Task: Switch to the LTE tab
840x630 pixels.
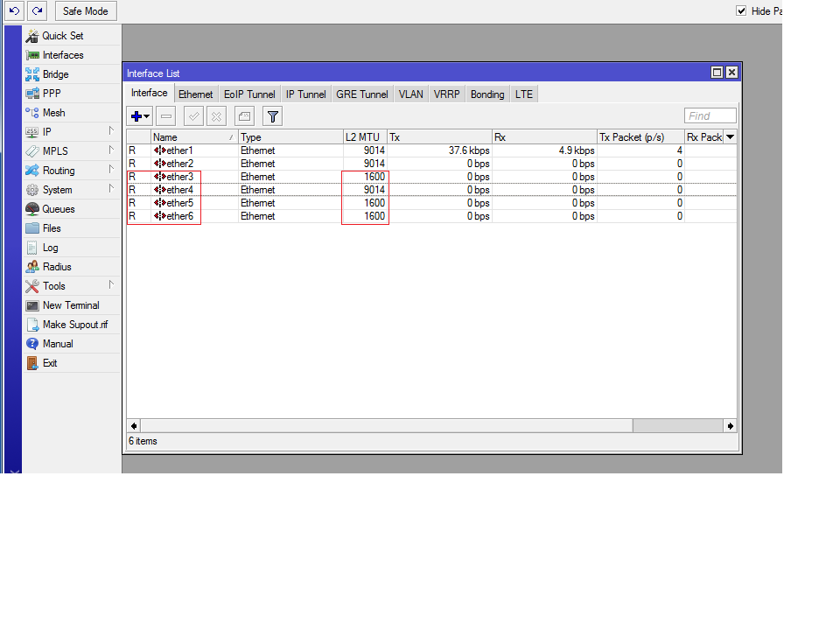Action: tap(524, 94)
